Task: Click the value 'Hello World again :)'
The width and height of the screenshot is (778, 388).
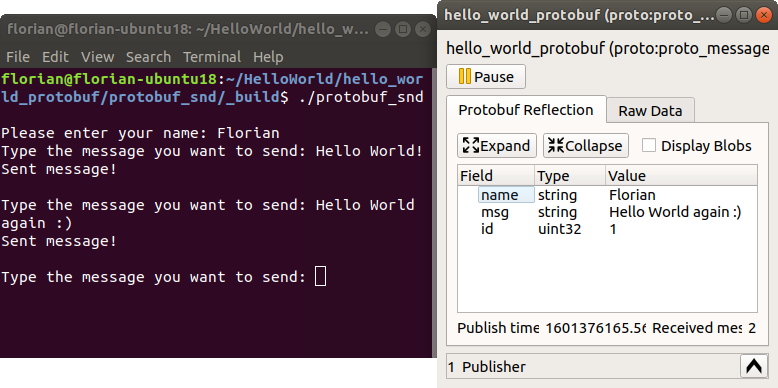Action: [675, 212]
